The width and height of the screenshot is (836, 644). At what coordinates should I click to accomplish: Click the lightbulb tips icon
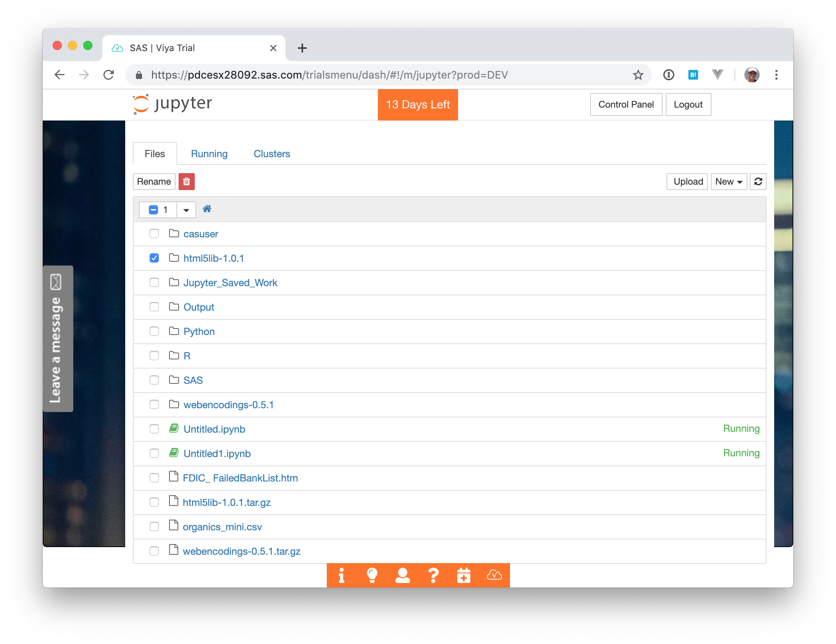point(372,575)
